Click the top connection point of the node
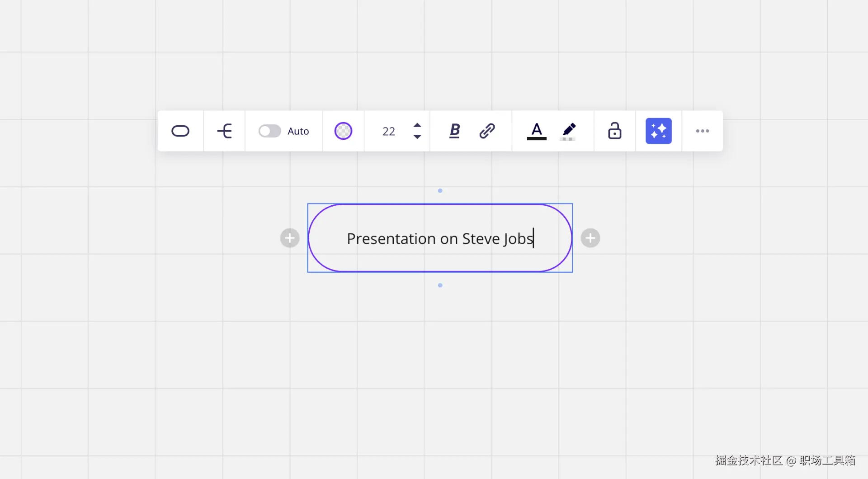This screenshot has height=479, width=868. [x=440, y=190]
